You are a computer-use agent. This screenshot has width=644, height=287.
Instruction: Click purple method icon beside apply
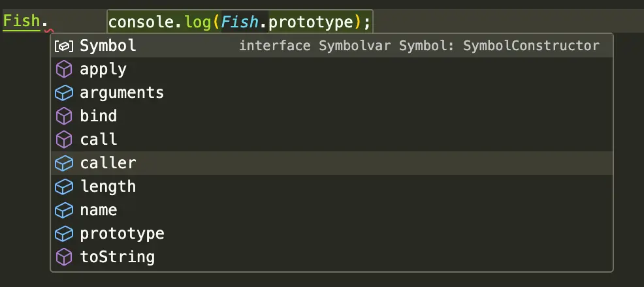pos(63,69)
